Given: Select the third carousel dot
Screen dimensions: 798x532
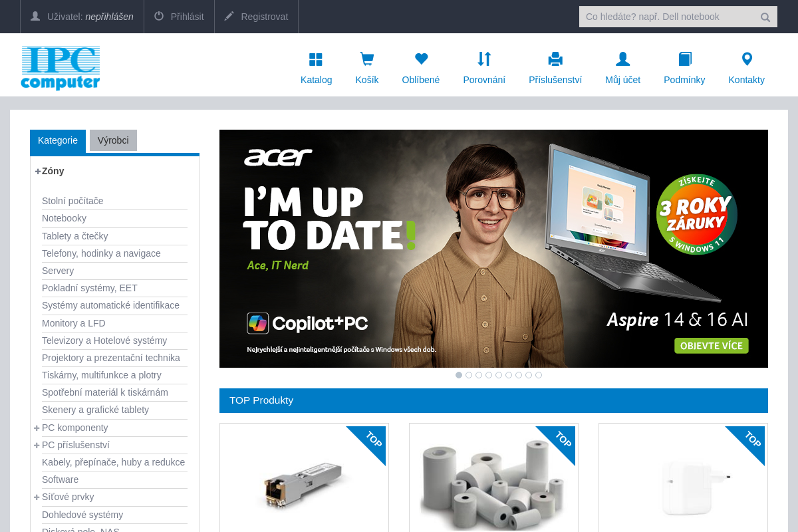Looking at the screenshot, I should [479, 375].
